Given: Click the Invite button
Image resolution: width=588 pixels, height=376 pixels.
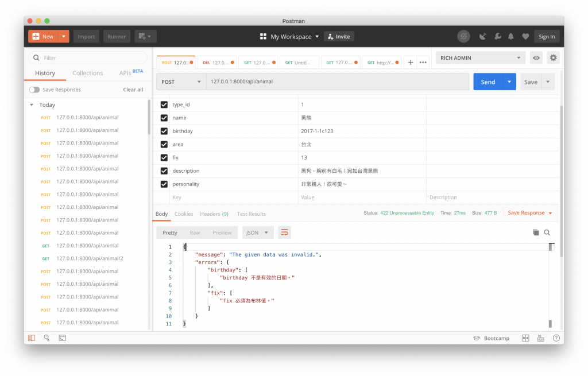Looking at the screenshot, I should tap(339, 36).
